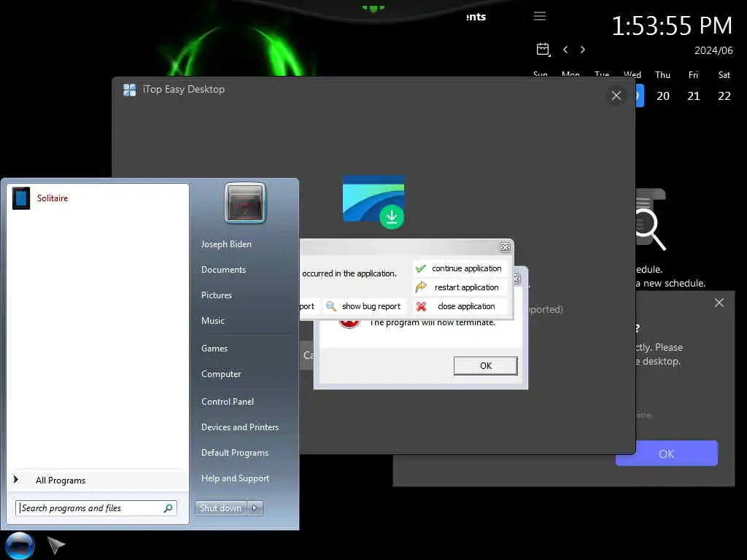This screenshot has width=747, height=560.
Task: Open Computer from Start menu
Action: [x=221, y=374]
